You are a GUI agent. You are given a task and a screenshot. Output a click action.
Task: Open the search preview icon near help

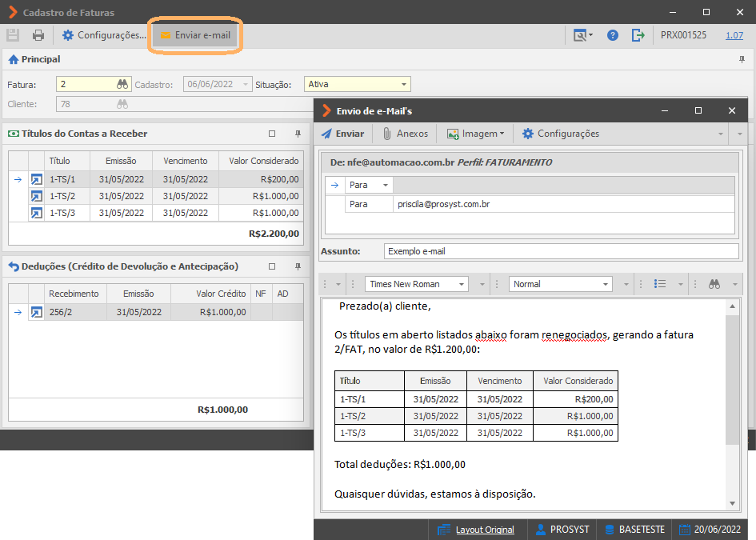tap(582, 35)
